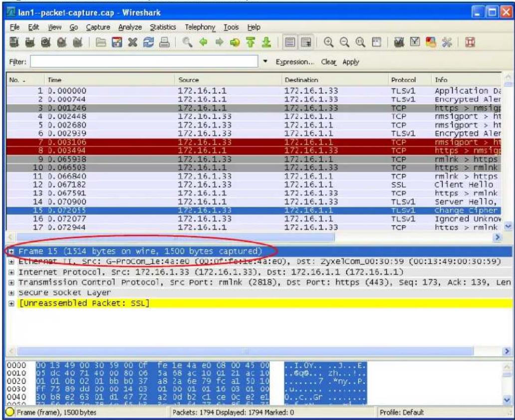
Task: Sort by the Protocol column header
Action: pos(410,80)
